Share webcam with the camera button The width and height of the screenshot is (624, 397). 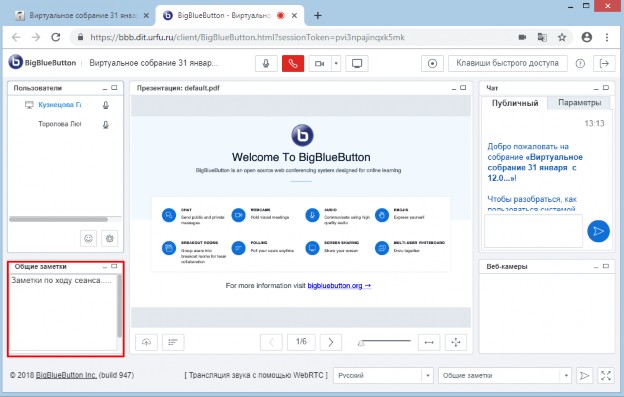click(320, 64)
